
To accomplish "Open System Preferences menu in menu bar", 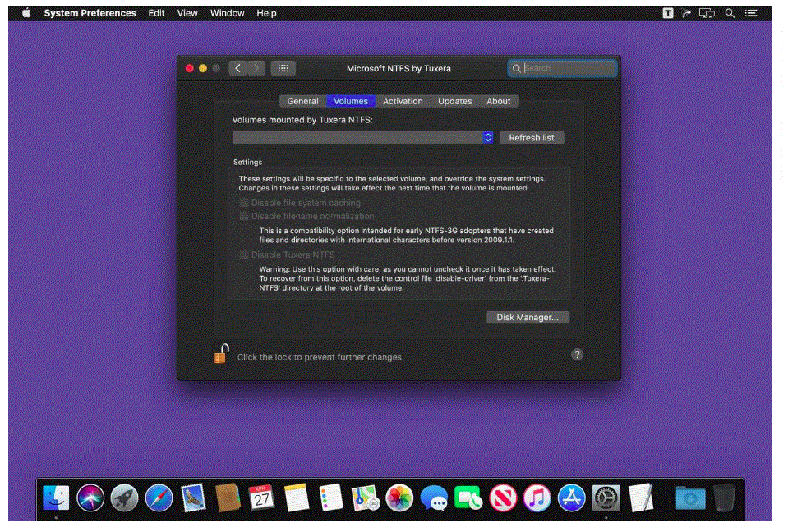I will 90,13.
